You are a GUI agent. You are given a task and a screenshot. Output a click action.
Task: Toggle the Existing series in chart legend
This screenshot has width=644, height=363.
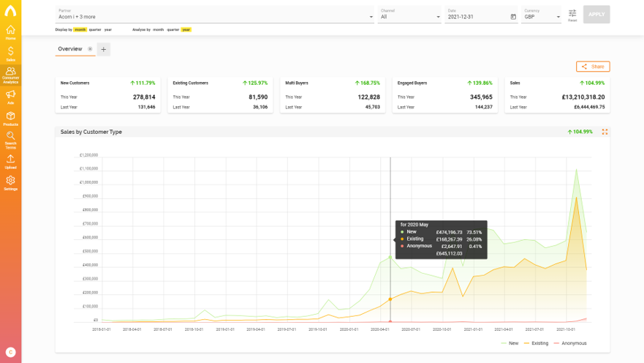pyautogui.click(x=537, y=343)
